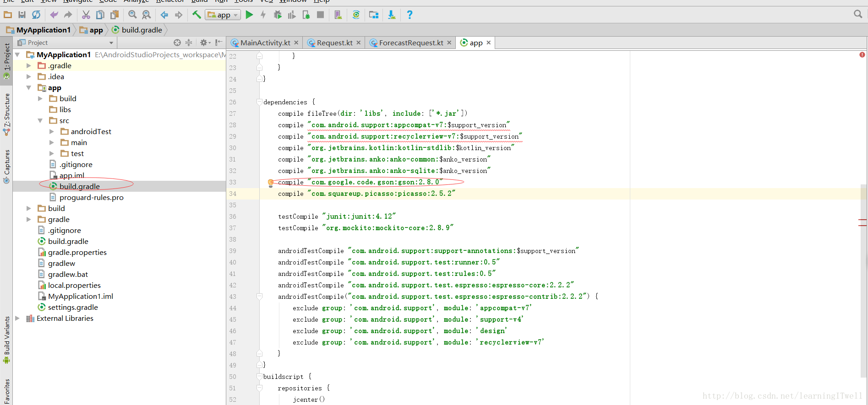
Task: Toggle the Favorites tool window
Action: coord(6,392)
